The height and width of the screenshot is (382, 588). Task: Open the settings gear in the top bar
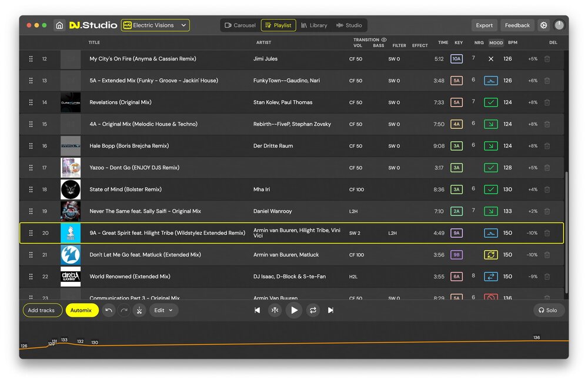point(544,25)
